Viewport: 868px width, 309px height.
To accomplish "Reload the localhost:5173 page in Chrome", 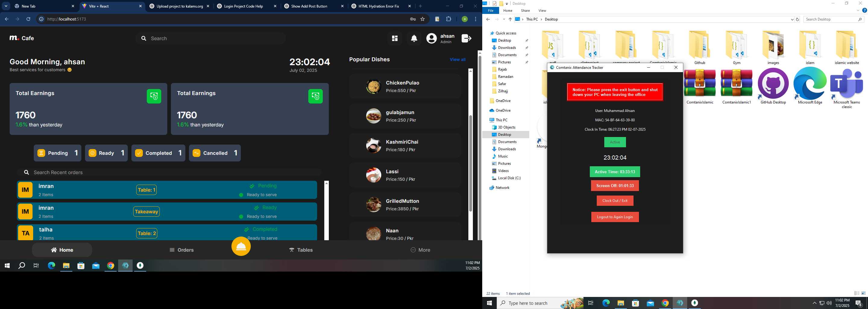I will pos(28,19).
